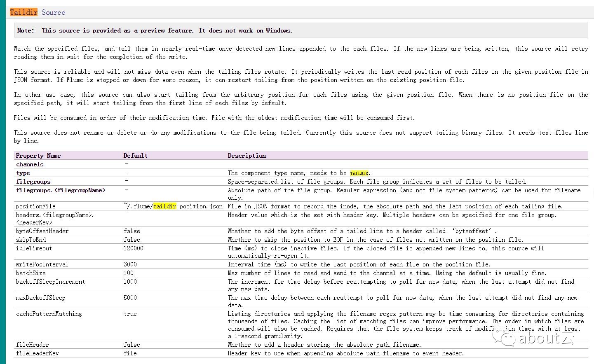Click the filegroups description about space-separated list
Image resolution: width=594 pixels, height=364 pixels.
click(x=377, y=182)
